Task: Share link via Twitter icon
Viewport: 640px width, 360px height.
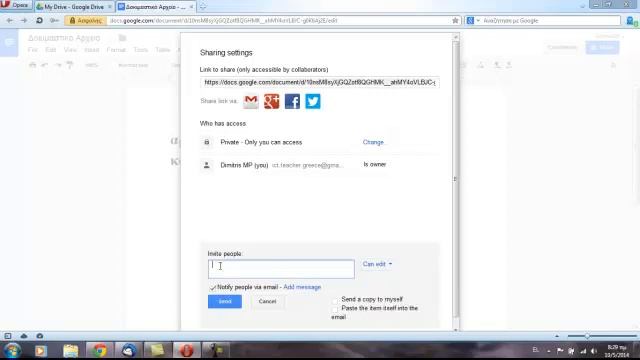Action: [313, 101]
